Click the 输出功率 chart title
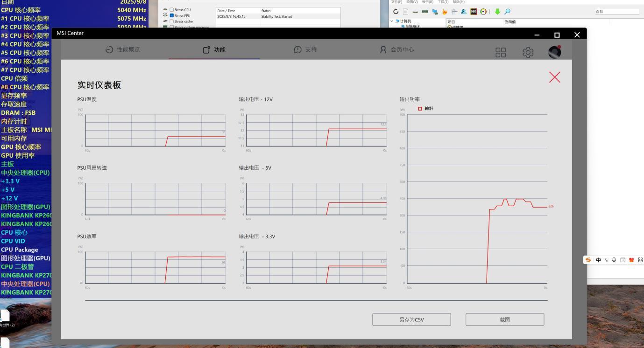The image size is (644, 348). point(410,99)
